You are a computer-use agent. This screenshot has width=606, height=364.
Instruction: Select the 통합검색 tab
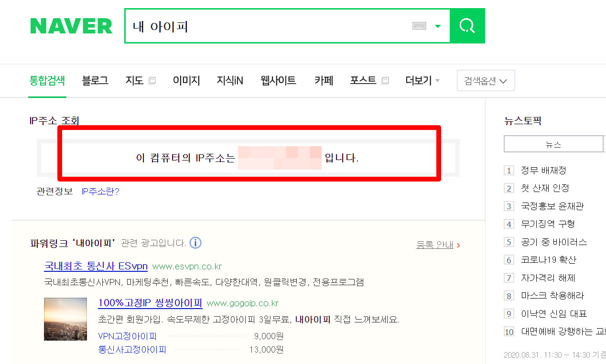tap(47, 81)
